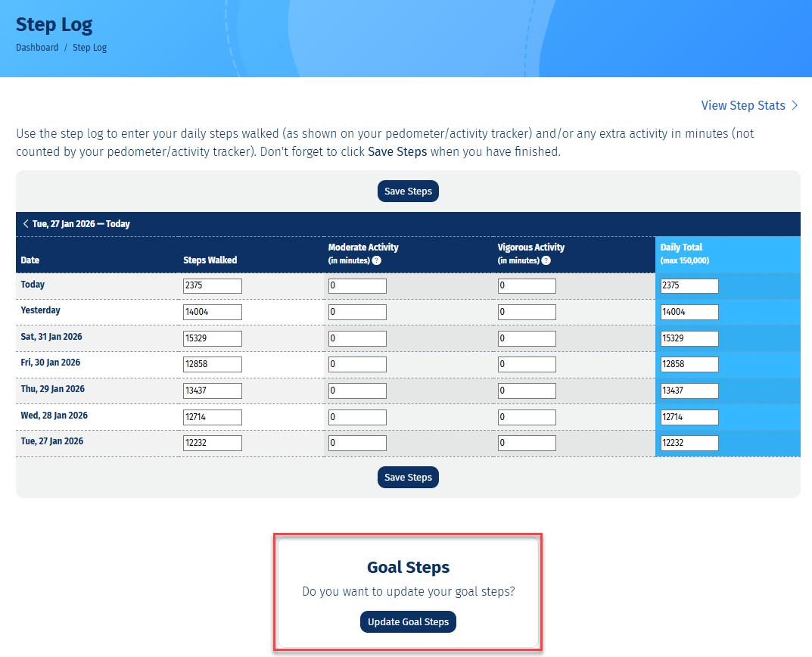
Task: Open View Step Stats link
Action: (x=749, y=106)
